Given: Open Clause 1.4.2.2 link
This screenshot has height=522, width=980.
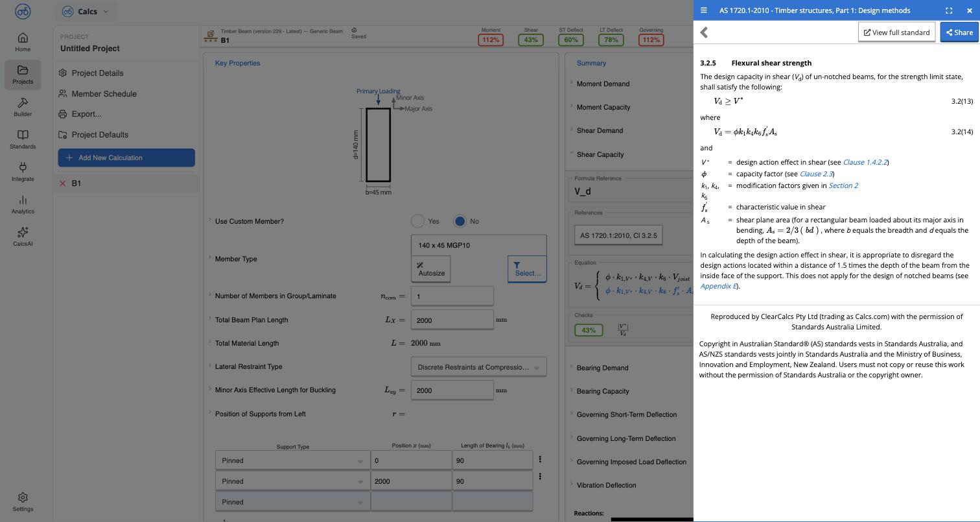Looking at the screenshot, I should [x=865, y=162].
